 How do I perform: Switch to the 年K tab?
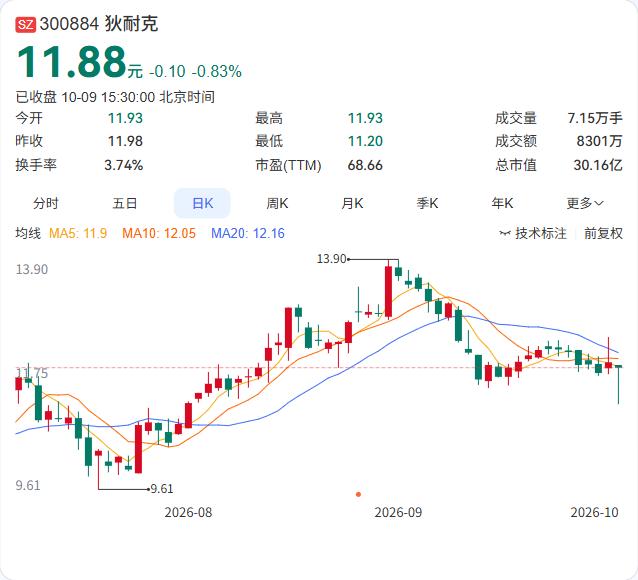point(502,203)
